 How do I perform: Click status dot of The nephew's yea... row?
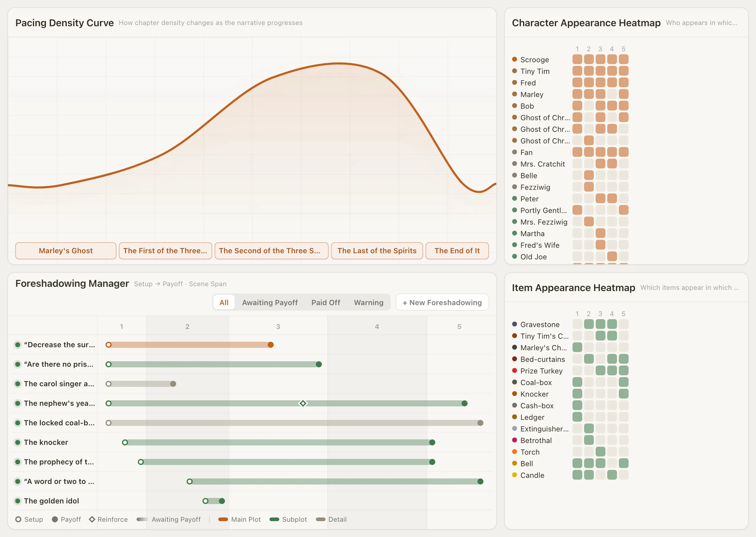[x=18, y=403]
